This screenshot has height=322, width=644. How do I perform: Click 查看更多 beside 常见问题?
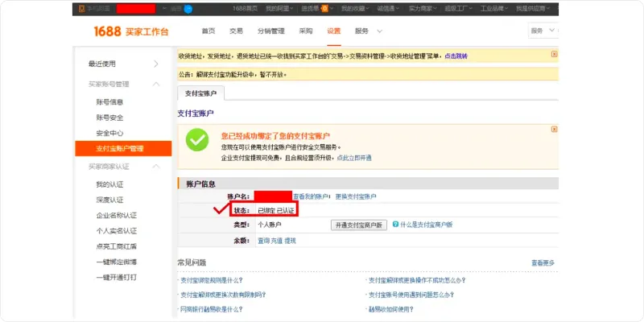[x=543, y=263]
